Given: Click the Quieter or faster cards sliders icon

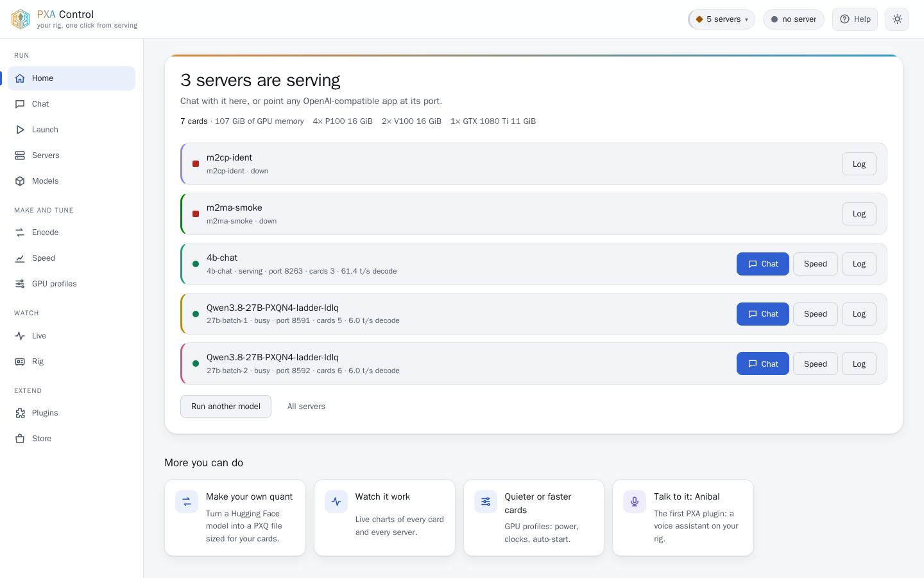Looking at the screenshot, I should pyautogui.click(x=486, y=502).
